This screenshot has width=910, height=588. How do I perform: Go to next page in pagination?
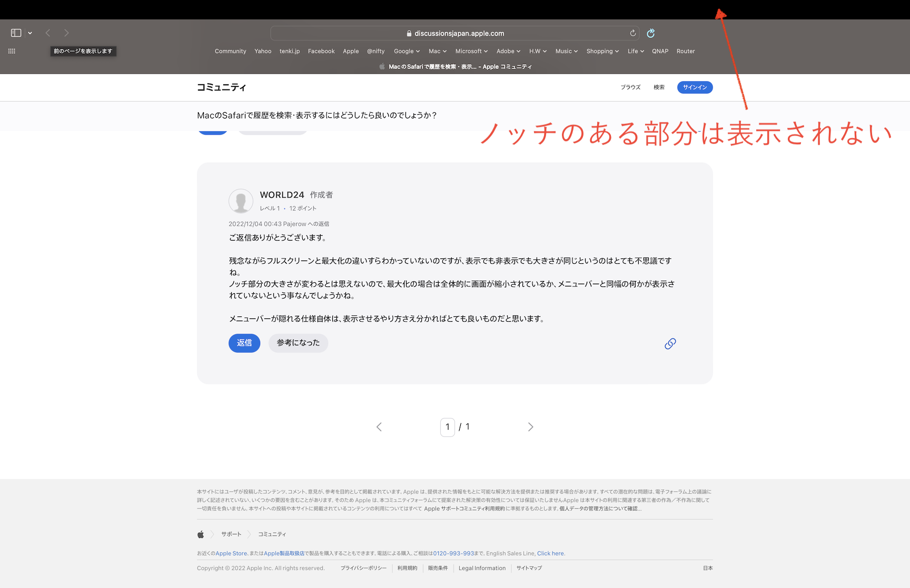[x=530, y=427]
